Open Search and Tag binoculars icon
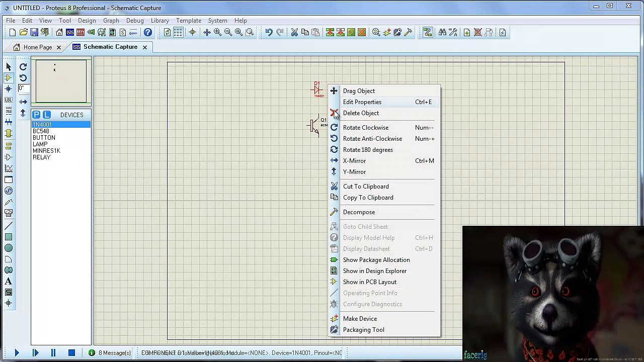Image resolution: width=644 pixels, height=362 pixels. point(442,33)
